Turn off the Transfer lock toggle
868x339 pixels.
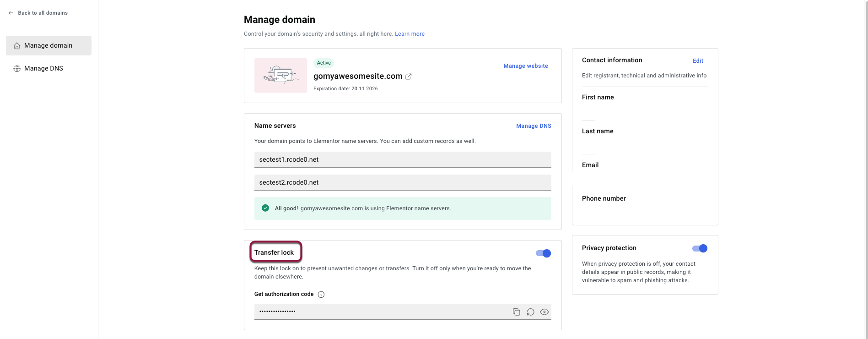point(543,253)
